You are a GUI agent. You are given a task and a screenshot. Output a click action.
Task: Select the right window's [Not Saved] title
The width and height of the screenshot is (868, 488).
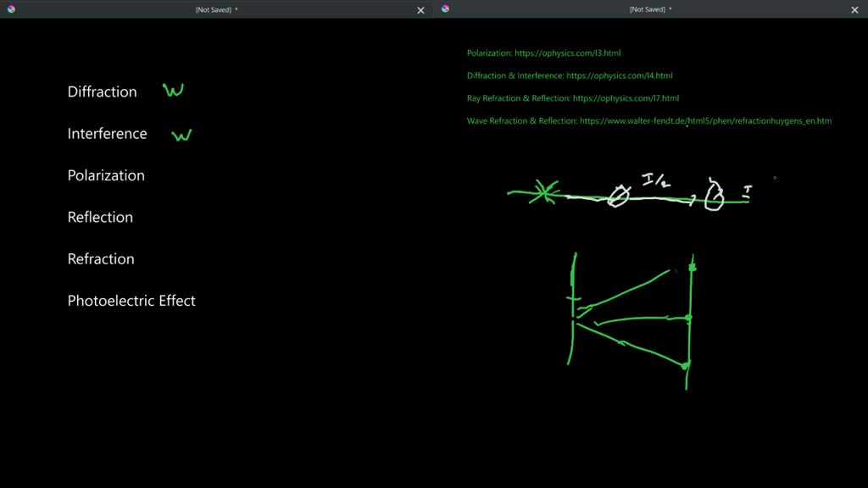650,9
